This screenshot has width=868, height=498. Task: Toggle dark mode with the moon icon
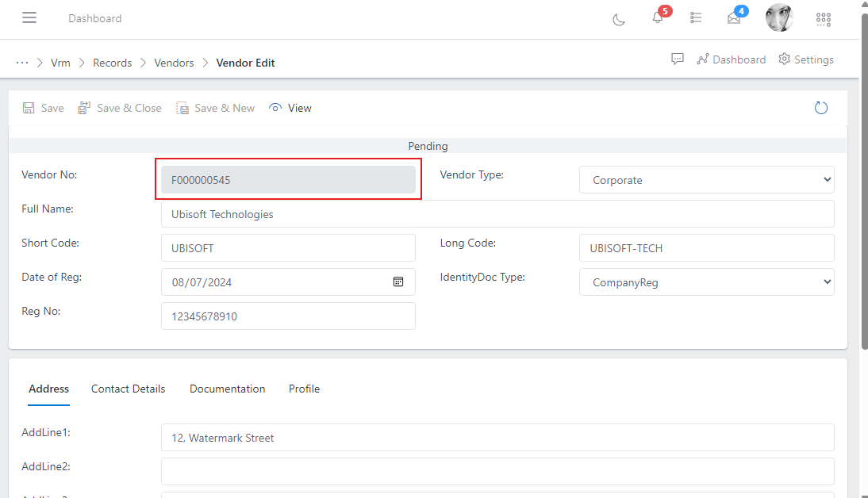[619, 19]
